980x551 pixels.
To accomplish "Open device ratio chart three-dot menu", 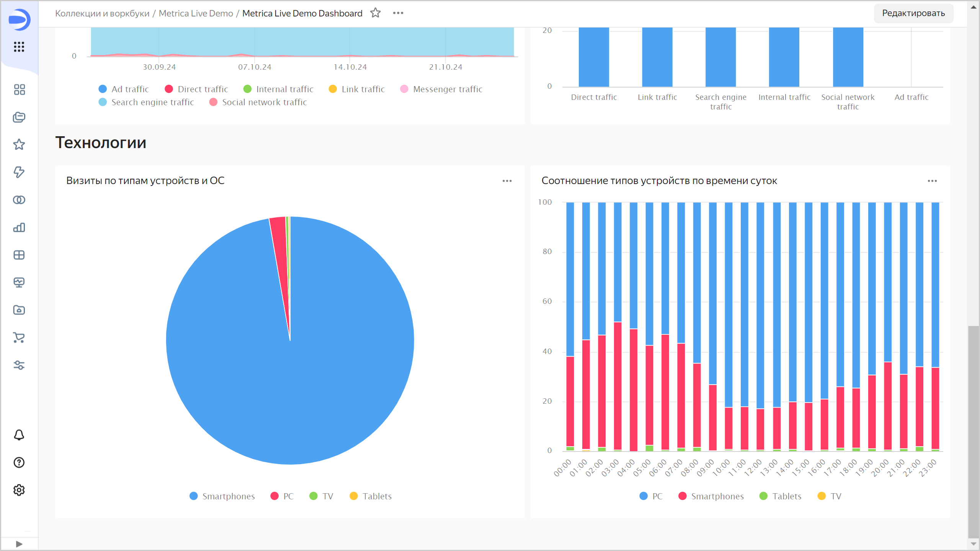I will (x=932, y=181).
